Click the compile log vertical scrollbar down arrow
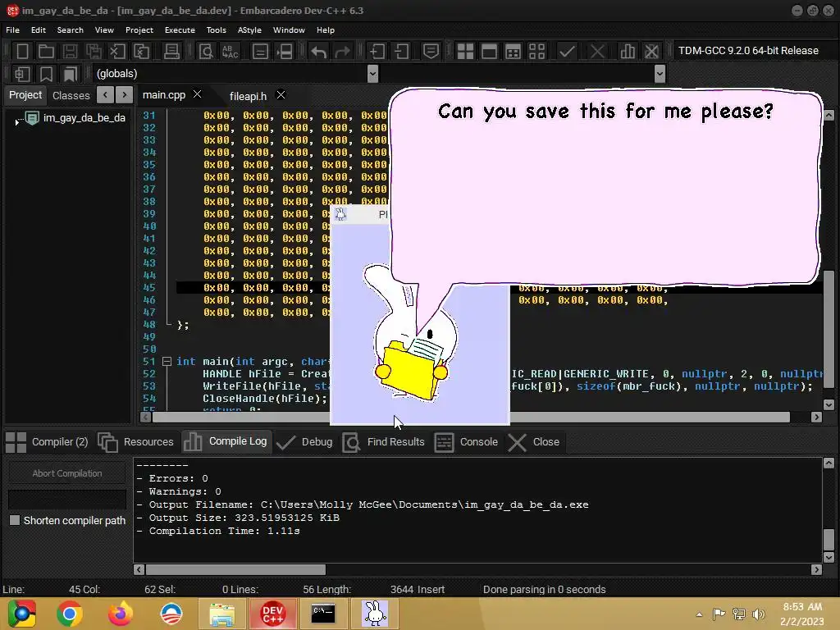The height and width of the screenshot is (630, 840). click(x=829, y=557)
